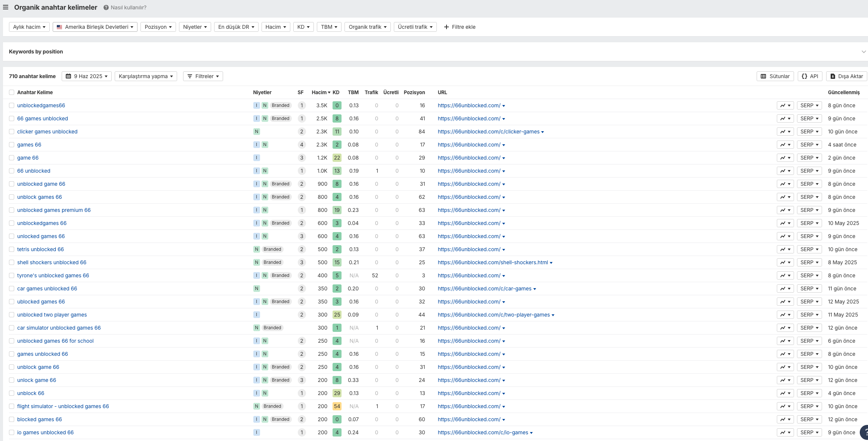The width and height of the screenshot is (868, 441).
Task: Check the box for shell shockers unblocked 66
Action: 12,262
